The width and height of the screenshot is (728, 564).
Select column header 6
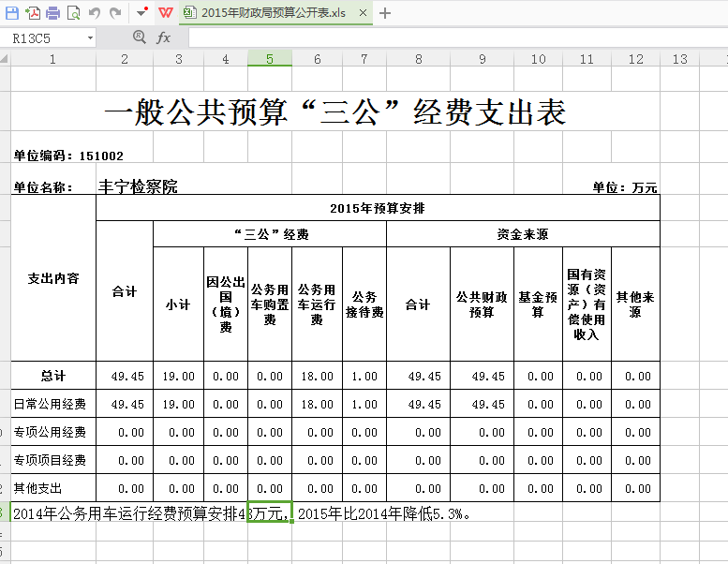(317, 59)
